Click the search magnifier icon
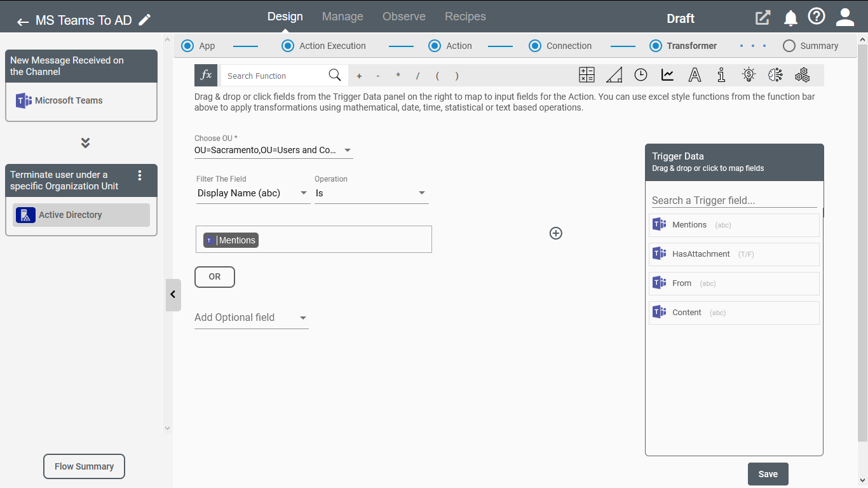Screen dimensions: 868x488 [x=335, y=75]
